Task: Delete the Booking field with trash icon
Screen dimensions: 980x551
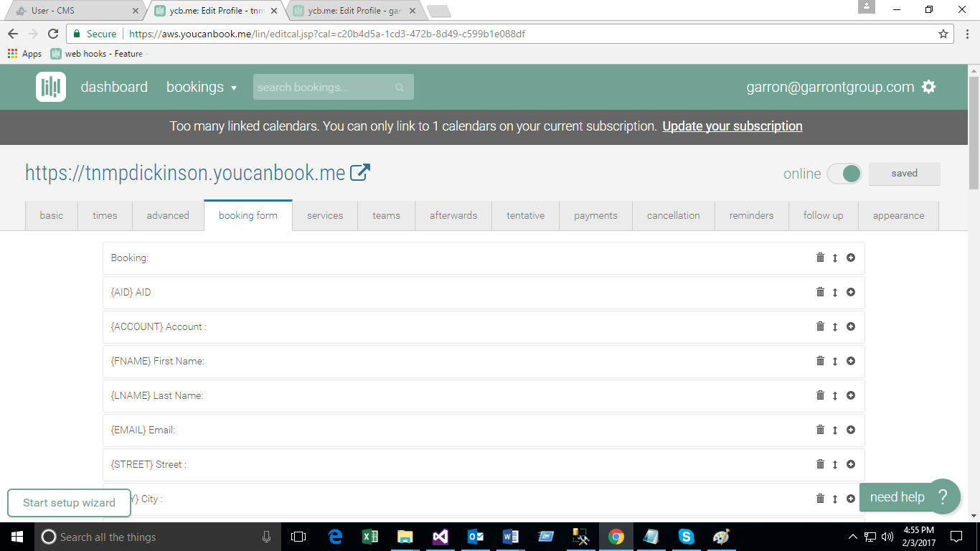Action: (x=820, y=258)
